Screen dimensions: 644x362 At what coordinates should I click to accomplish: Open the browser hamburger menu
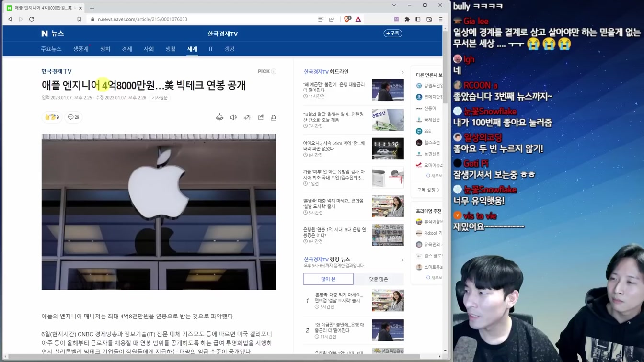click(x=440, y=19)
